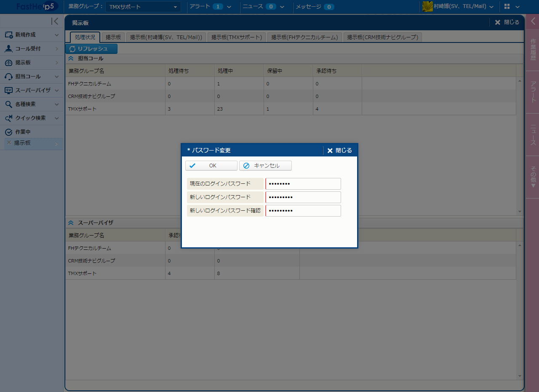
Task: Click the New Creation (新規作成) sidebar icon
Action: (x=8, y=35)
